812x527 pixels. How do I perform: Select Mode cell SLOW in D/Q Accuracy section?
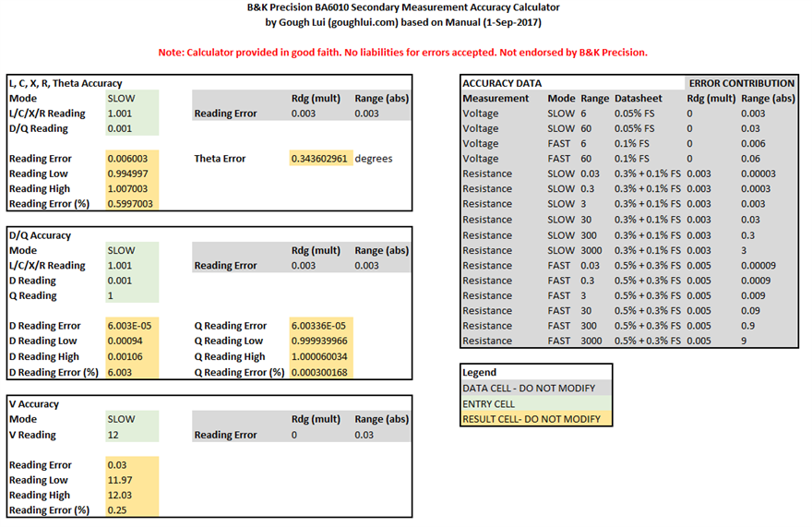(x=132, y=250)
